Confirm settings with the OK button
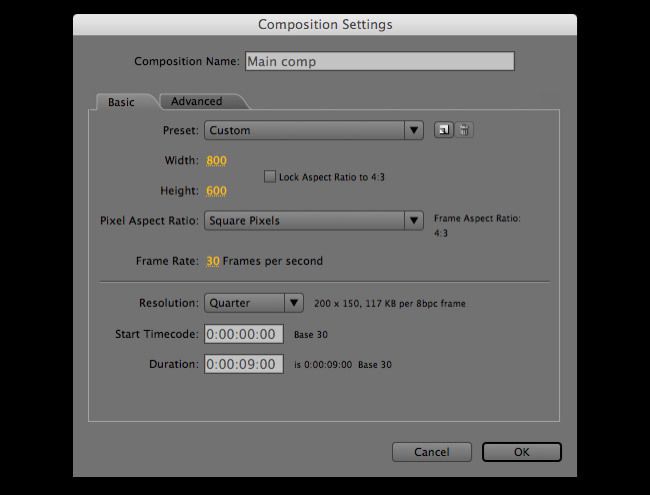The width and height of the screenshot is (650, 495). click(521, 451)
